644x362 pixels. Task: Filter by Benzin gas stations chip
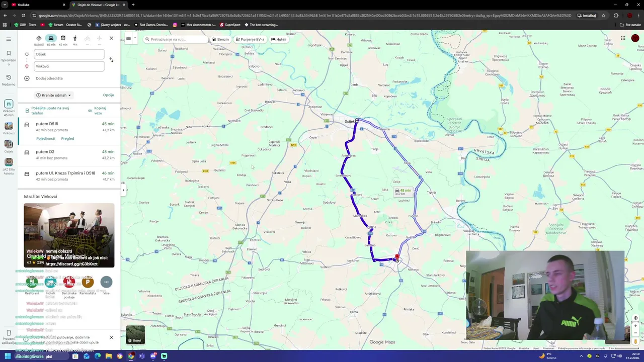pyautogui.click(x=221, y=39)
